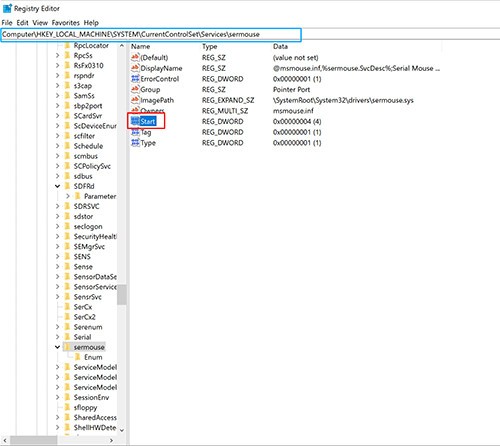The image size is (500, 446).
Task: Click the Schedule folder icon
Action: (x=67, y=146)
